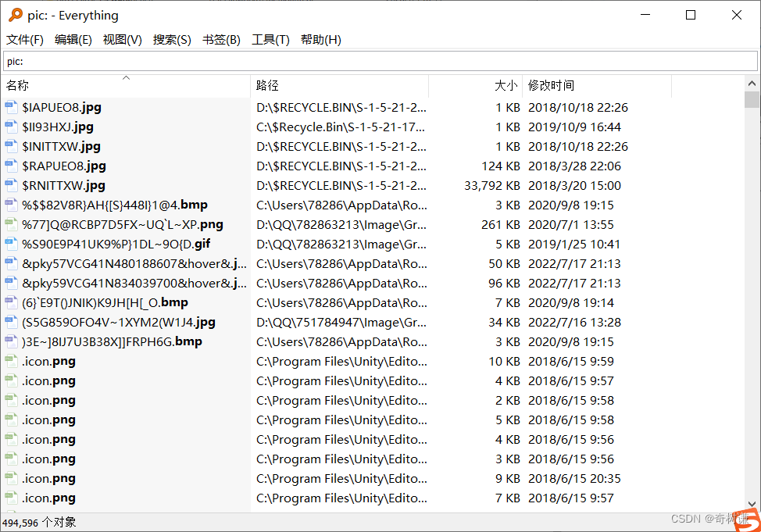Click the file icon of $RNITTXW.jpg
761x532 pixels.
click(x=11, y=185)
